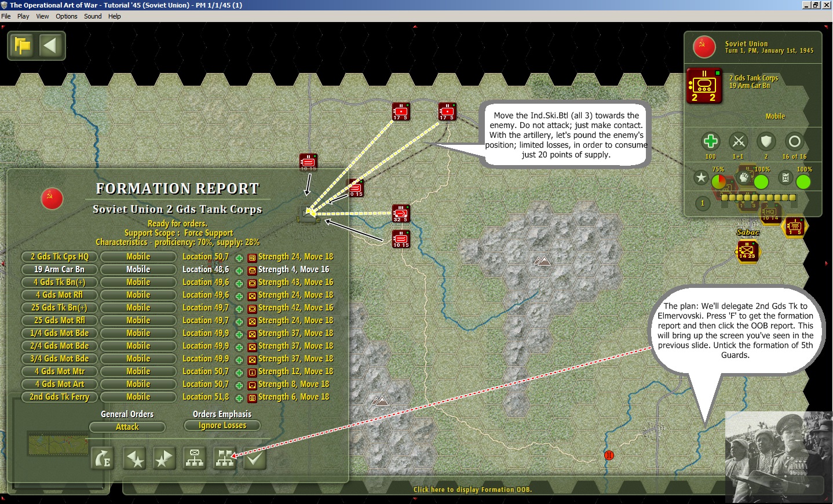Click the crossed swords attack icon

738,141
